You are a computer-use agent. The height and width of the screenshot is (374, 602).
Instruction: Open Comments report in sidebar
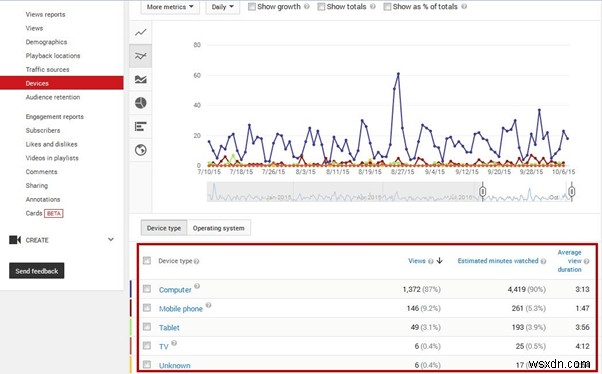pyautogui.click(x=41, y=172)
